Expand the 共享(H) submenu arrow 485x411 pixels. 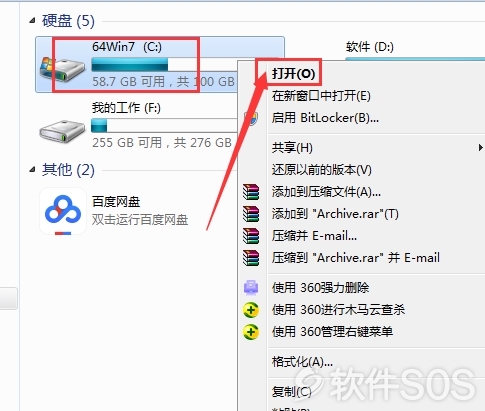[480, 147]
